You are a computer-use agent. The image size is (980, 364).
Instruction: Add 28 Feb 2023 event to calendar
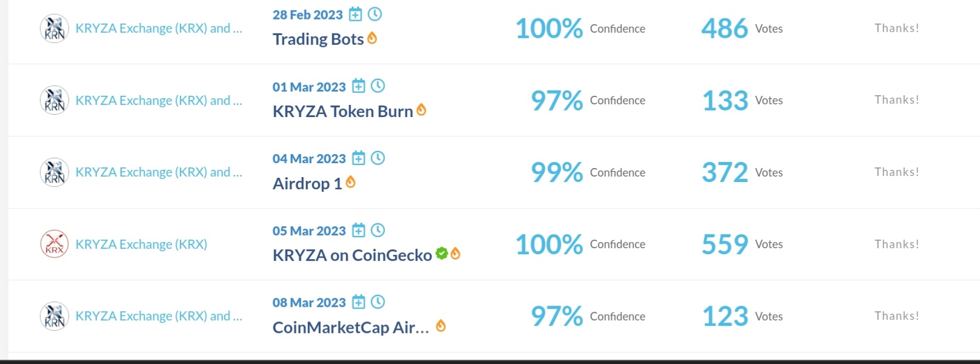pyautogui.click(x=356, y=14)
